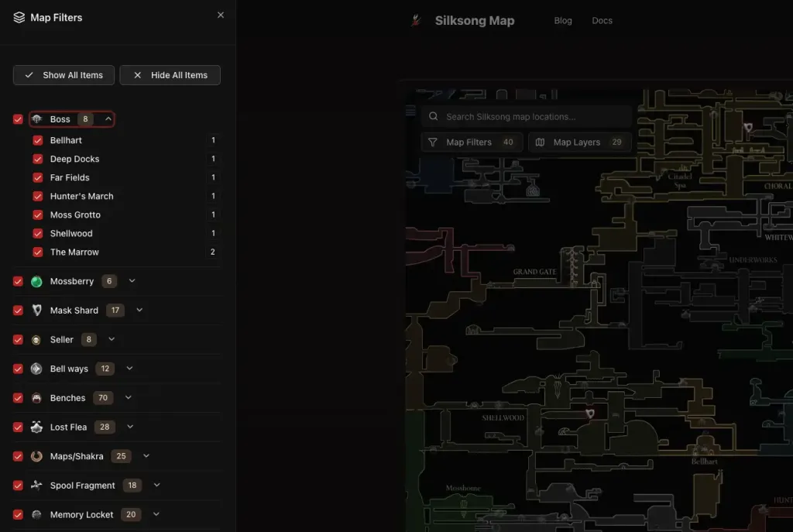The width and height of the screenshot is (793, 532).
Task: Click the Memory Locket icon
Action: coord(36,515)
